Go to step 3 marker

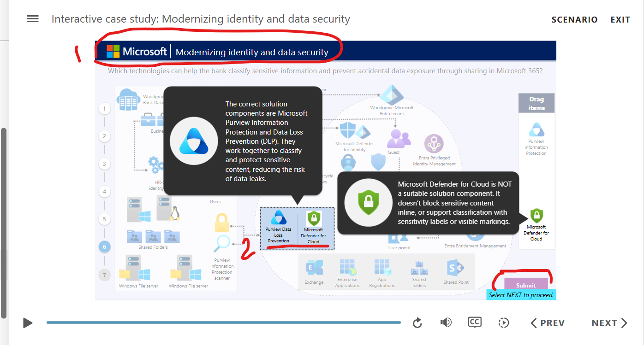(x=105, y=164)
